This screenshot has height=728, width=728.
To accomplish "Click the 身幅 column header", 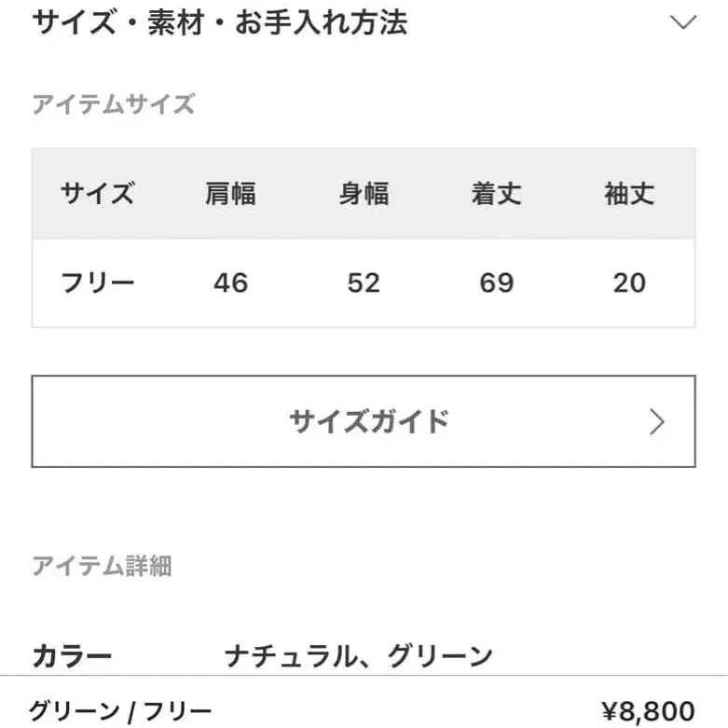I will [364, 194].
